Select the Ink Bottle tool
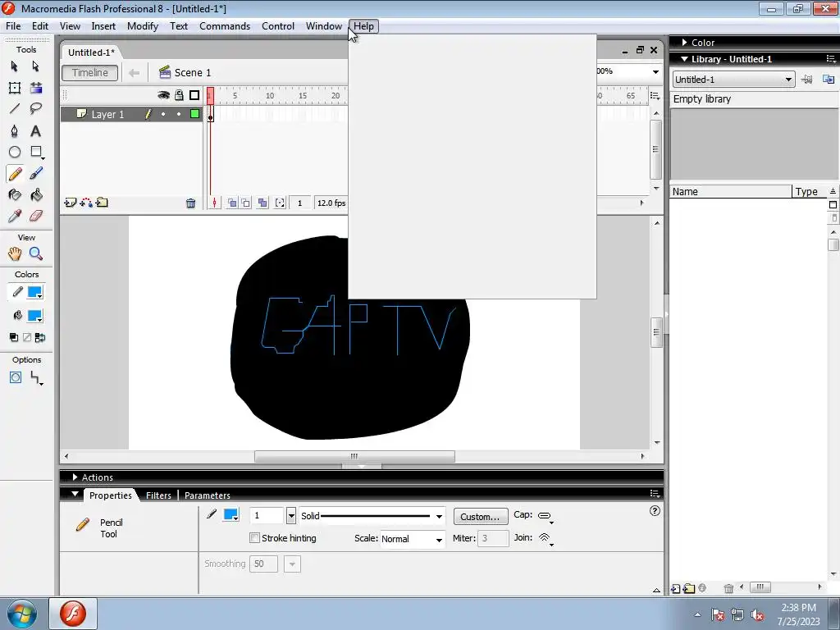This screenshot has width=840, height=630. click(x=15, y=195)
